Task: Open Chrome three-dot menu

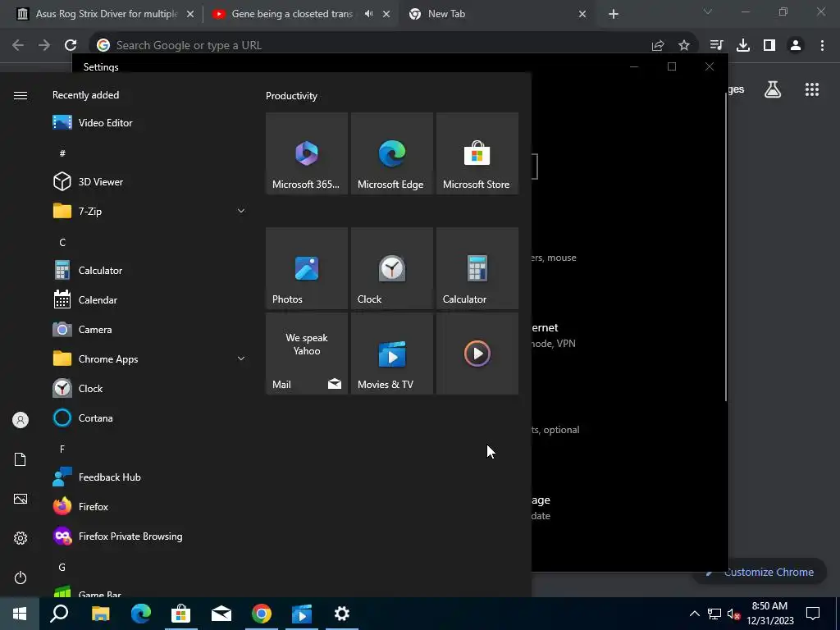Action: coord(822,46)
